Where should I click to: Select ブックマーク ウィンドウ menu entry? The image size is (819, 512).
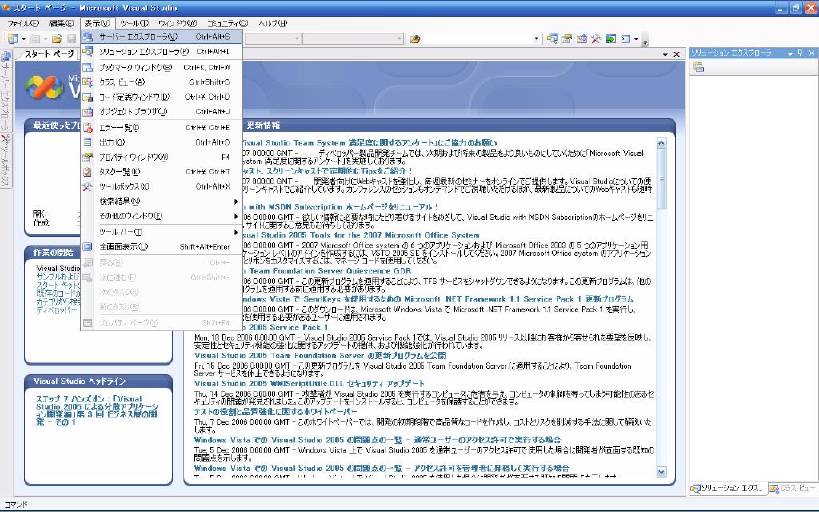click(161, 67)
